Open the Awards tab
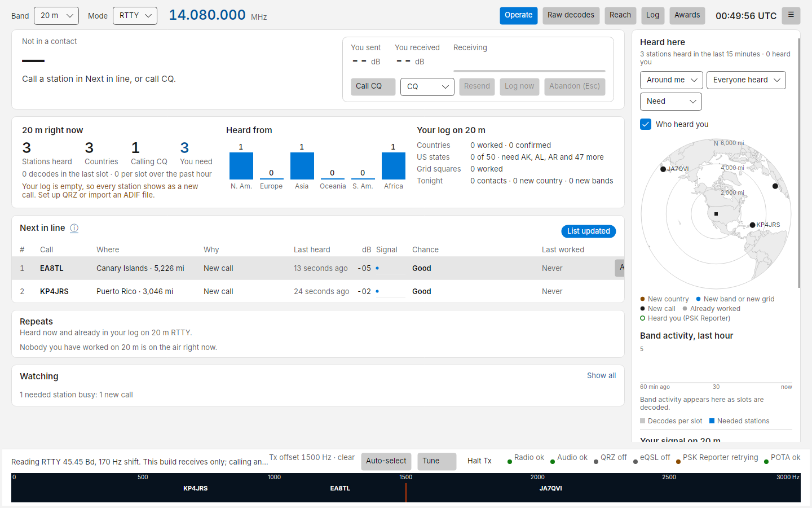The image size is (812, 508). [687, 15]
